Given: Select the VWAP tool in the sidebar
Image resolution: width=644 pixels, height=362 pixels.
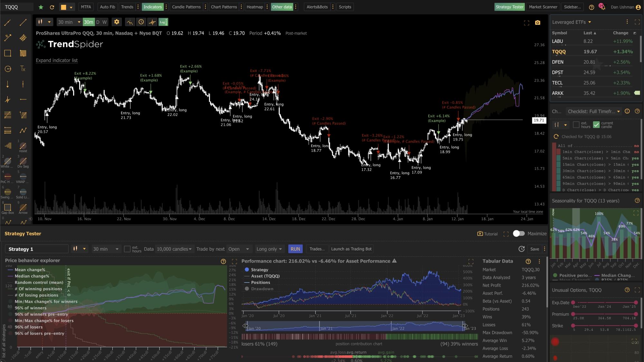Looking at the screenshot, I should [x=23, y=177].
